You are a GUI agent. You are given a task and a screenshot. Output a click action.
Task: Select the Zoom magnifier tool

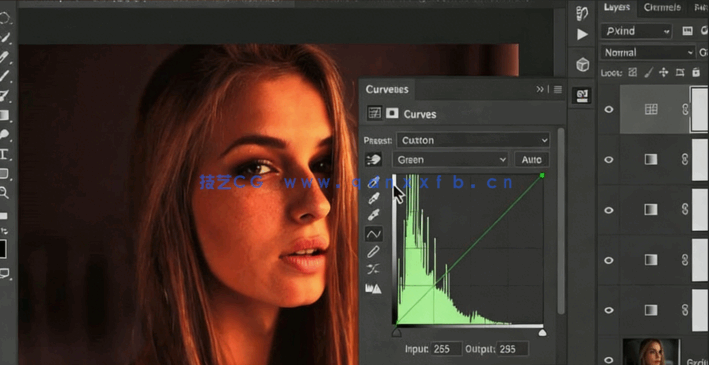4,194
